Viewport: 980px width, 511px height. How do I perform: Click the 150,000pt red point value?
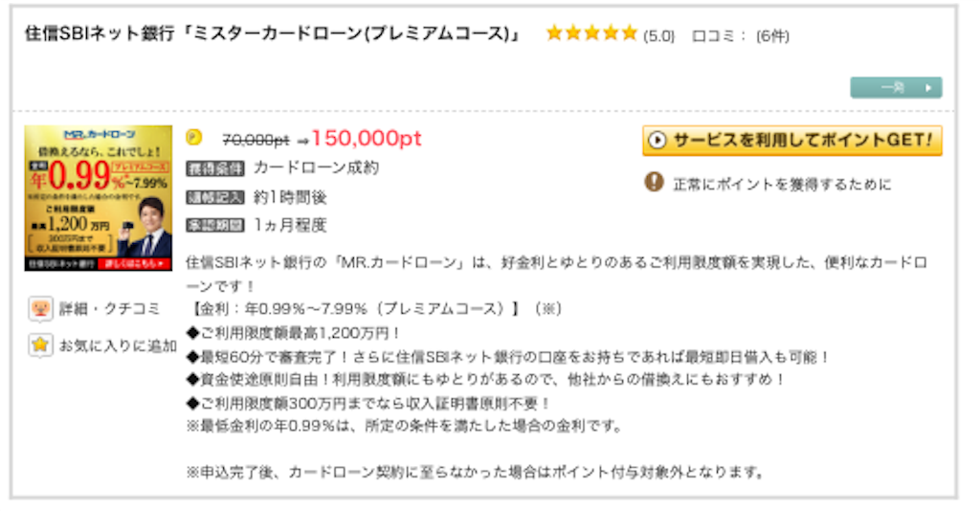click(x=367, y=138)
